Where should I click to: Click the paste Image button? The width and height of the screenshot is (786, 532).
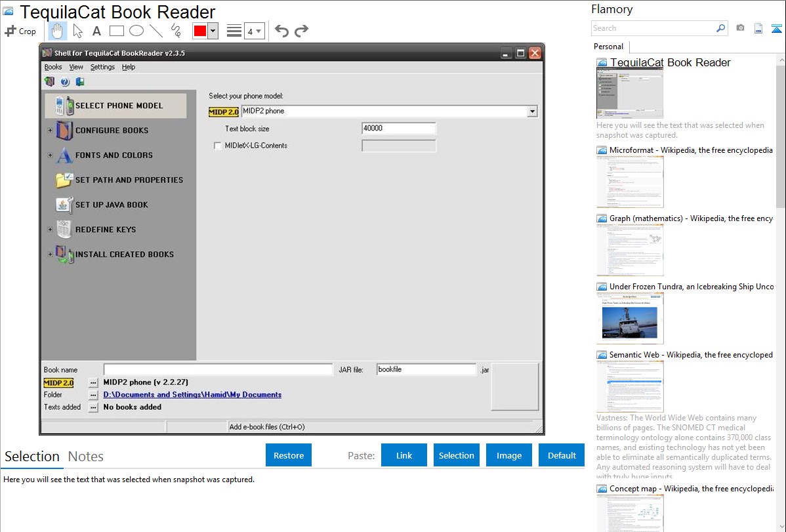coord(508,455)
